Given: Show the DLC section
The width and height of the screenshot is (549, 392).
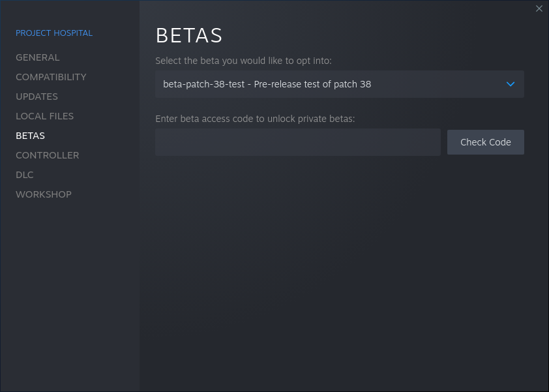Looking at the screenshot, I should click(x=25, y=175).
